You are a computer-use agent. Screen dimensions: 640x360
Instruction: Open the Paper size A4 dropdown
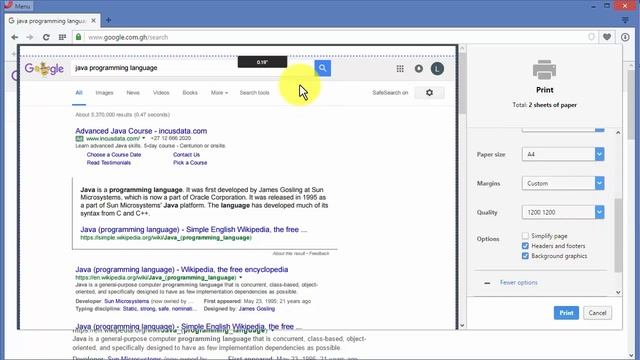tap(563, 154)
